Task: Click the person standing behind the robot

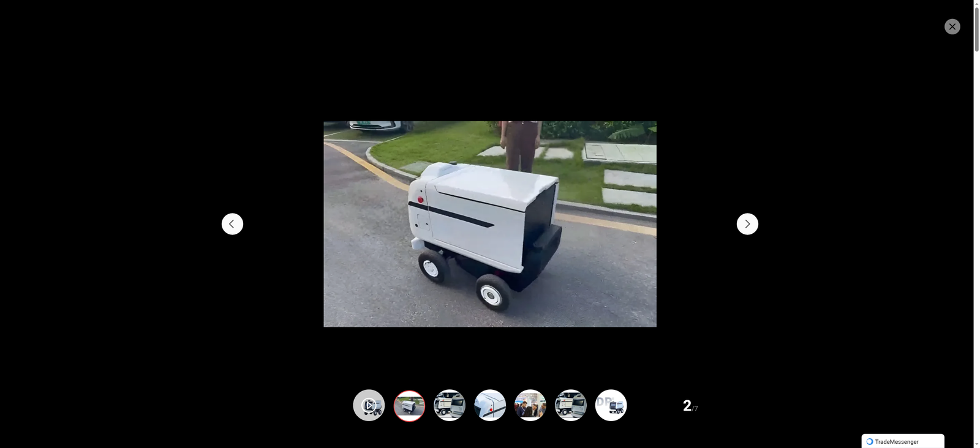Action: point(520,144)
